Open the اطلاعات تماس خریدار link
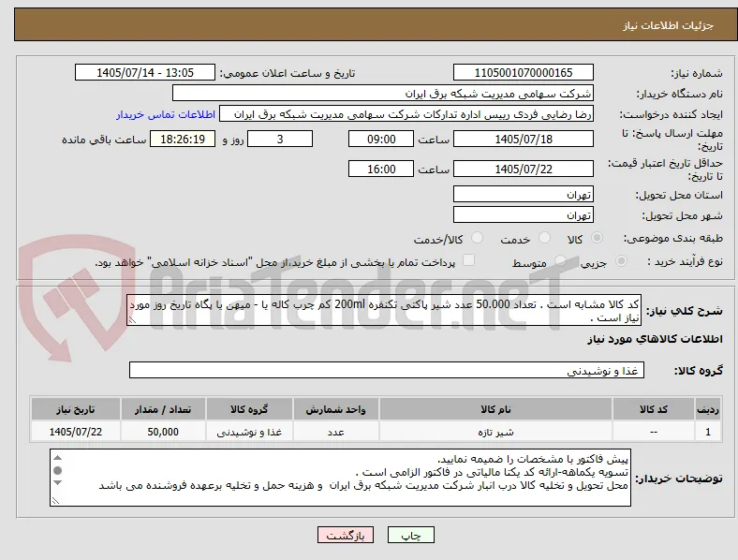This screenshot has width=738, height=560. (x=166, y=114)
